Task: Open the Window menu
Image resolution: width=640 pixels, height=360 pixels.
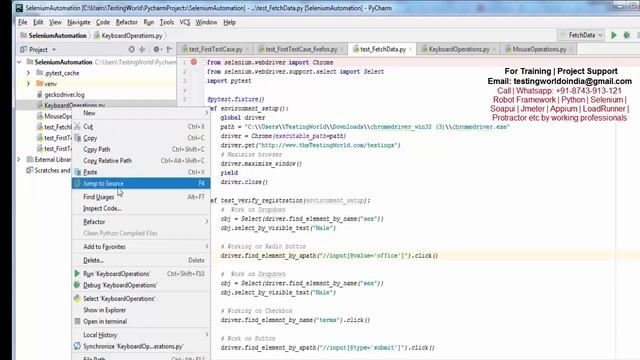Action: pos(206,22)
